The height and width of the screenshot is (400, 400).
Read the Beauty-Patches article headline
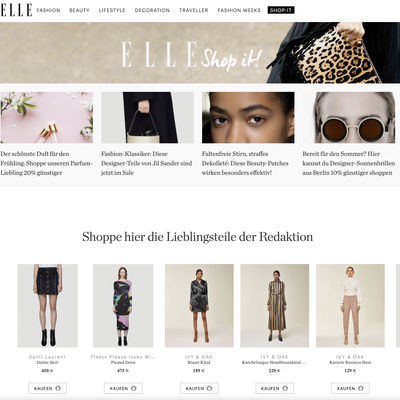pos(245,163)
